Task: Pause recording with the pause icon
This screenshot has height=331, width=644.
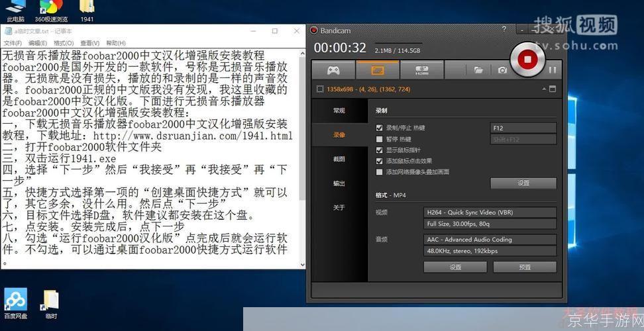Action: (553, 70)
